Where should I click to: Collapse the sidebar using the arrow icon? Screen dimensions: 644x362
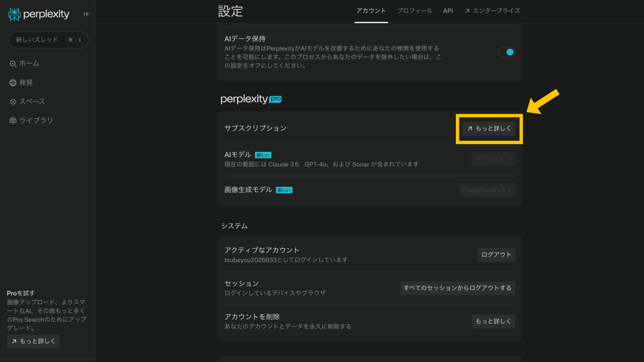point(87,14)
